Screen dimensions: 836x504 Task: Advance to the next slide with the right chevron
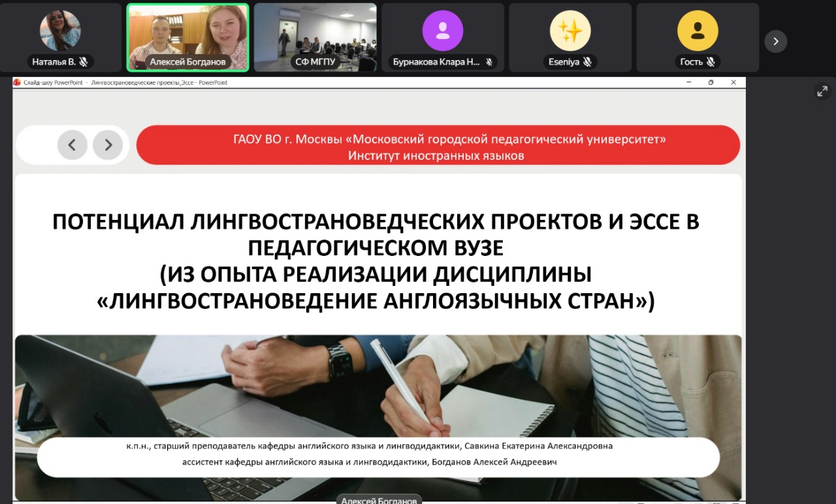pyautogui.click(x=108, y=145)
